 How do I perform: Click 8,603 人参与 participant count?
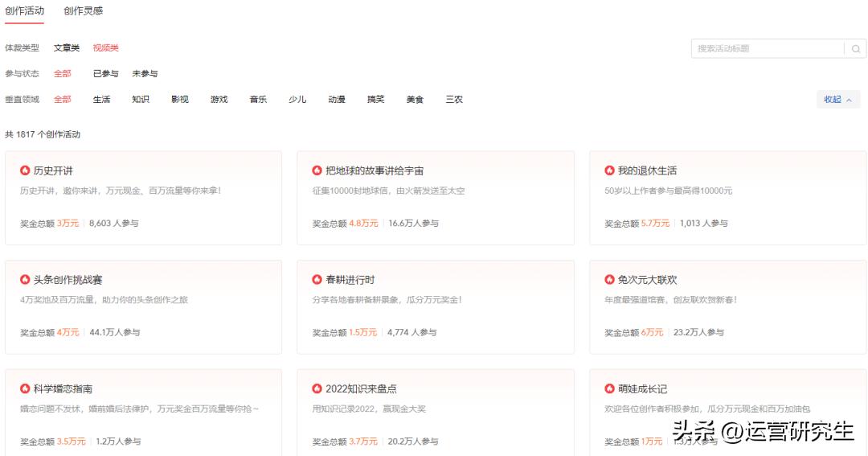(x=114, y=224)
